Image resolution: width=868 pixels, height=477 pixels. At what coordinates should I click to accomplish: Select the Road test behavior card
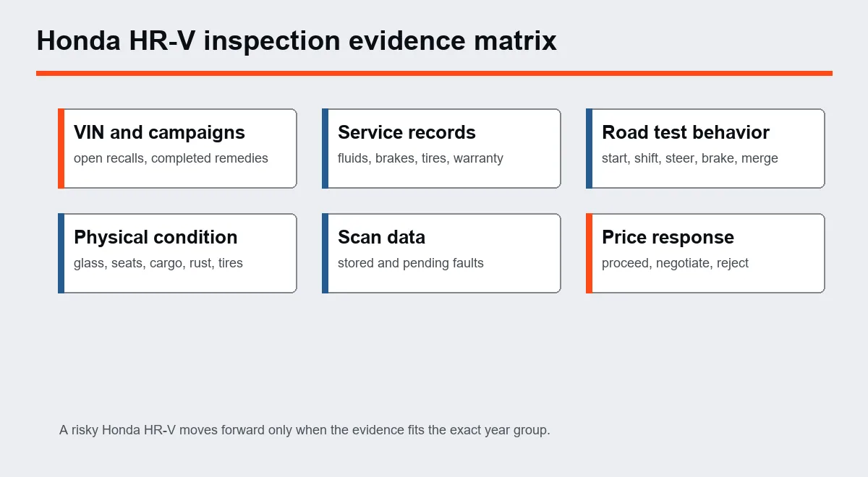(x=705, y=148)
